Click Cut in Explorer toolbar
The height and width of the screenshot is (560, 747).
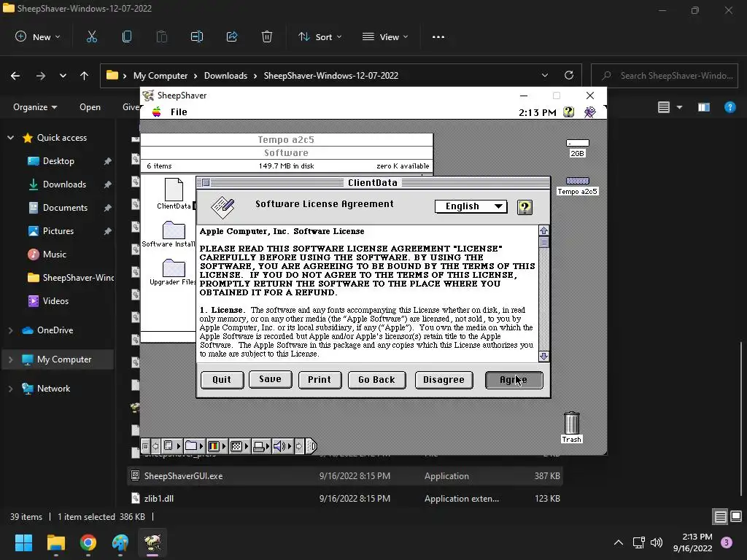[x=91, y=36]
